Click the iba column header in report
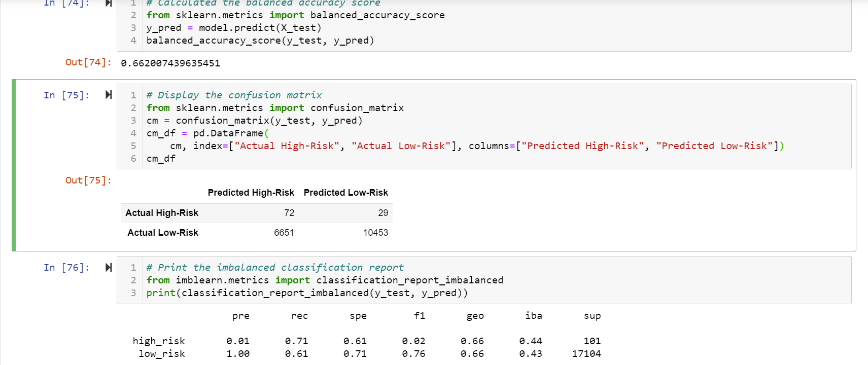Image resolution: width=868 pixels, height=365 pixels. pyautogui.click(x=534, y=316)
